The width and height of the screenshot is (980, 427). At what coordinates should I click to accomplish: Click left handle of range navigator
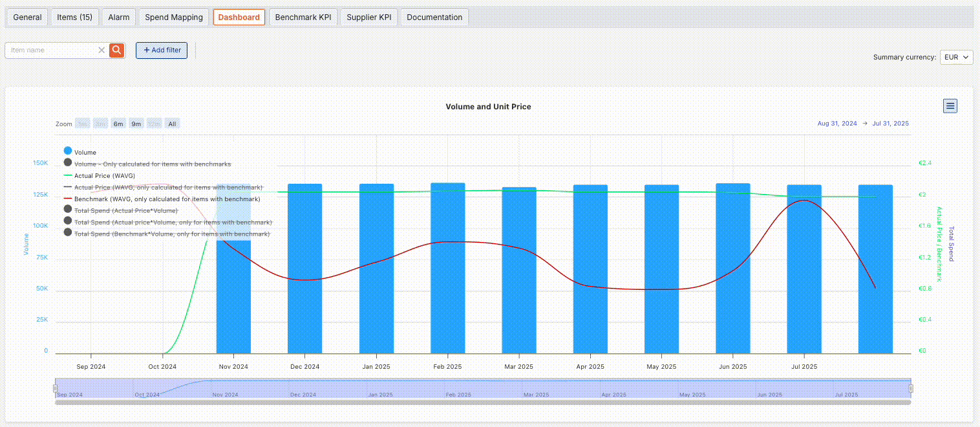pos(55,388)
